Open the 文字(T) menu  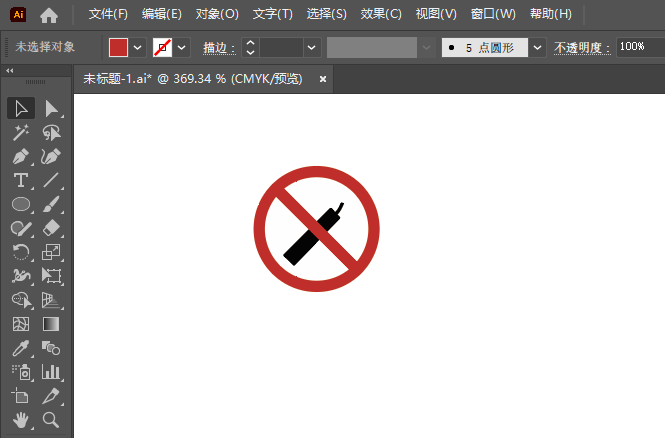tap(273, 14)
